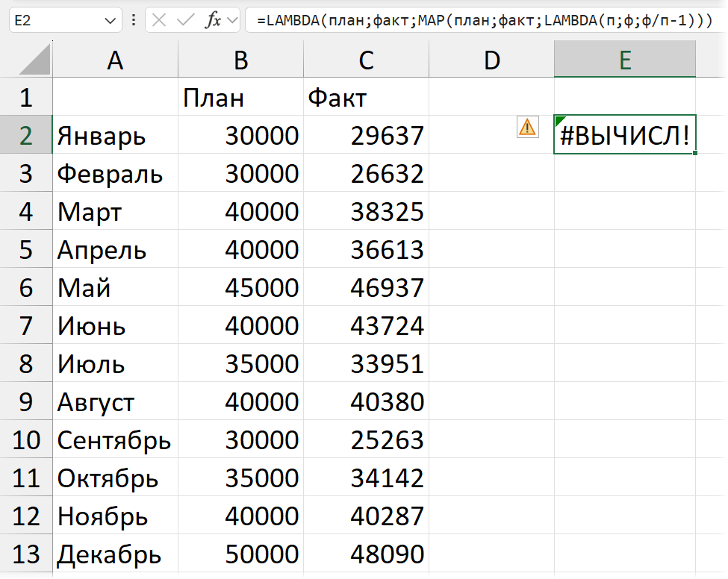The height and width of the screenshot is (579, 728).
Task: Click plan value 35000 in Июль row
Action: (240, 363)
